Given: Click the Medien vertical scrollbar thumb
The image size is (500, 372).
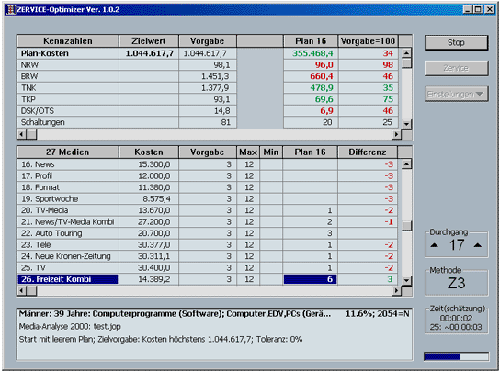Looking at the screenshot, I should (406, 225).
